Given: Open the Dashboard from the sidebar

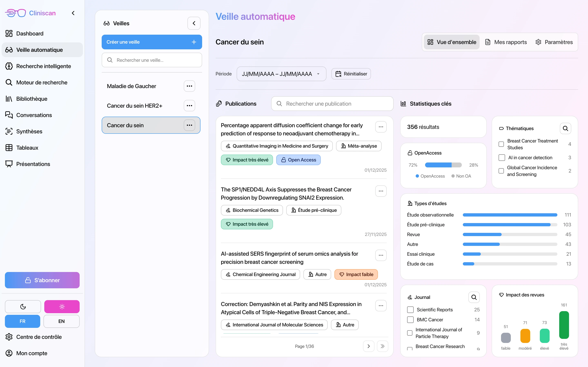Looking at the screenshot, I should (x=30, y=33).
